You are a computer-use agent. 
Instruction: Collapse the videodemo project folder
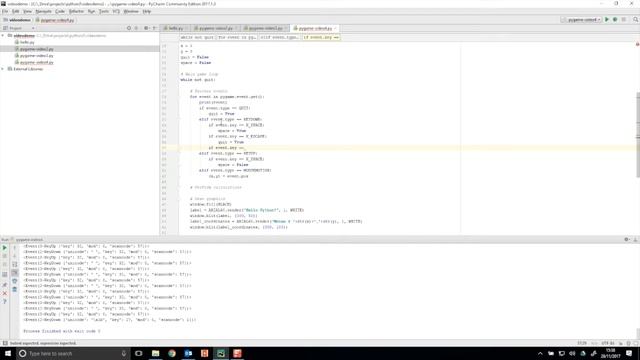(x=3, y=36)
